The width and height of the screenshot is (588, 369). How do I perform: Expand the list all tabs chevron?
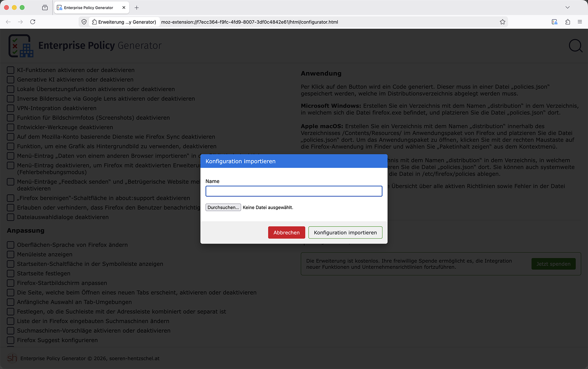567,8
